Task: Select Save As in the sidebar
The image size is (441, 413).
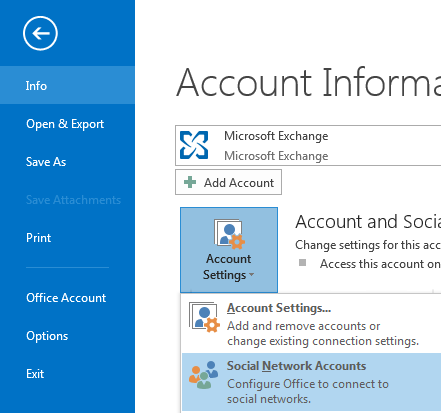Action: [x=67, y=162]
